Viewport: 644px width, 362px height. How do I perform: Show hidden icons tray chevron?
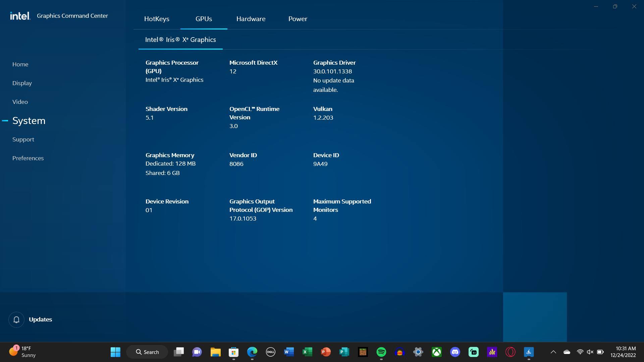click(x=553, y=352)
